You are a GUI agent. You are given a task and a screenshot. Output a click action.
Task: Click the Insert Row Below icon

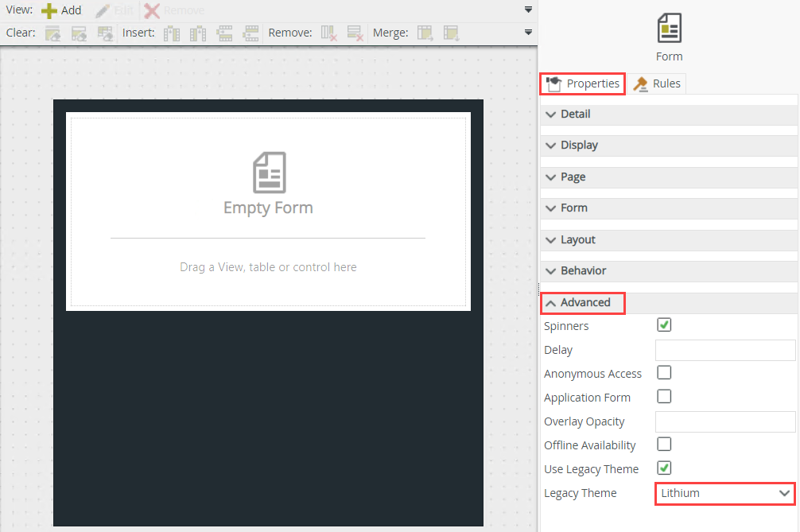251,33
